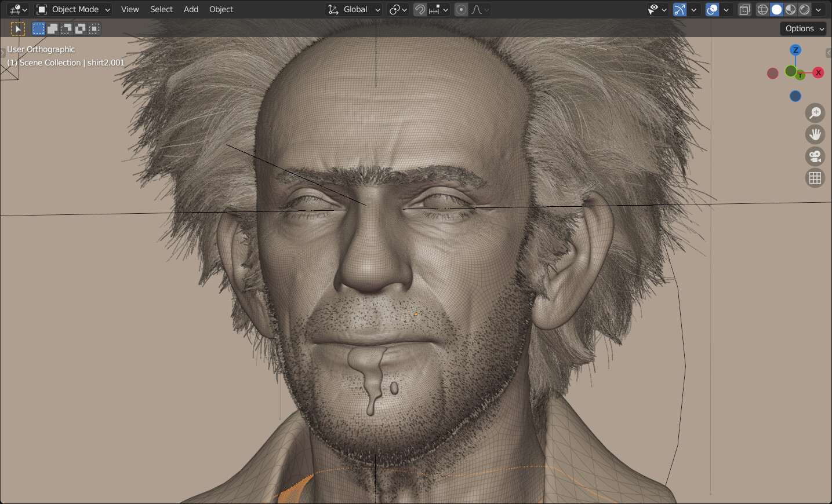Open the snapping options dropdown
The height and width of the screenshot is (504, 832).
pyautogui.click(x=438, y=9)
